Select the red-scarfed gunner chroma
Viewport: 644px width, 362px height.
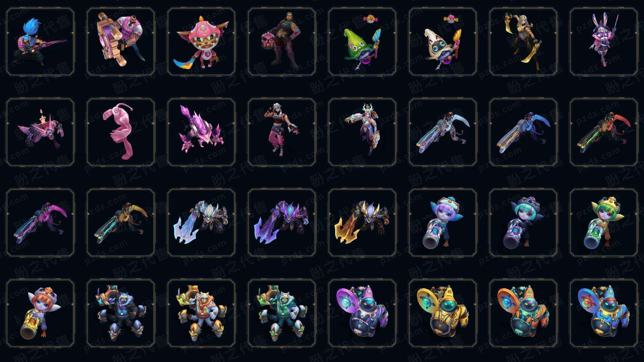coord(604,132)
